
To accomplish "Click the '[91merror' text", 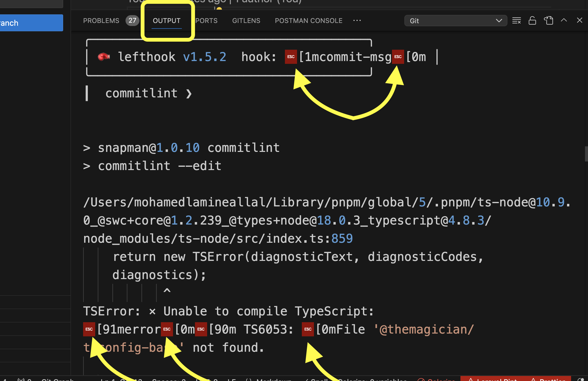I will pos(129,330).
